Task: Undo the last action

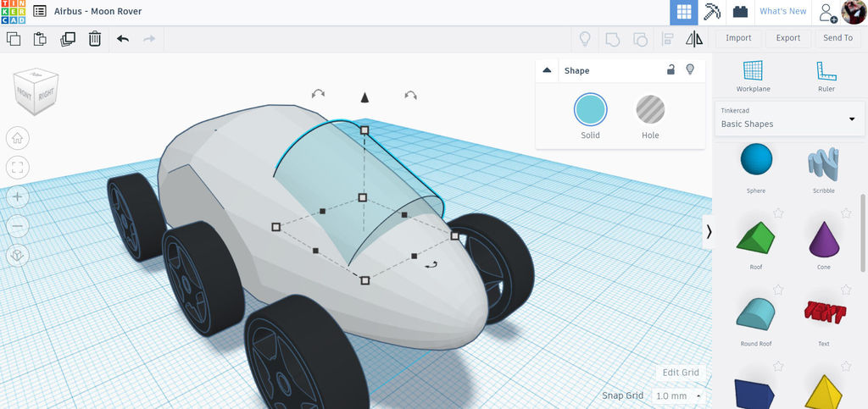Action: coord(122,39)
